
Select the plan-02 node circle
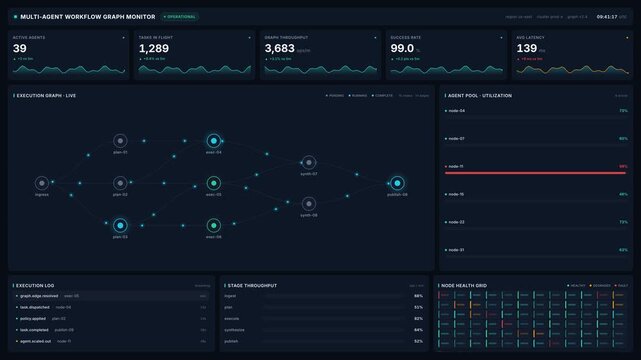(120, 183)
